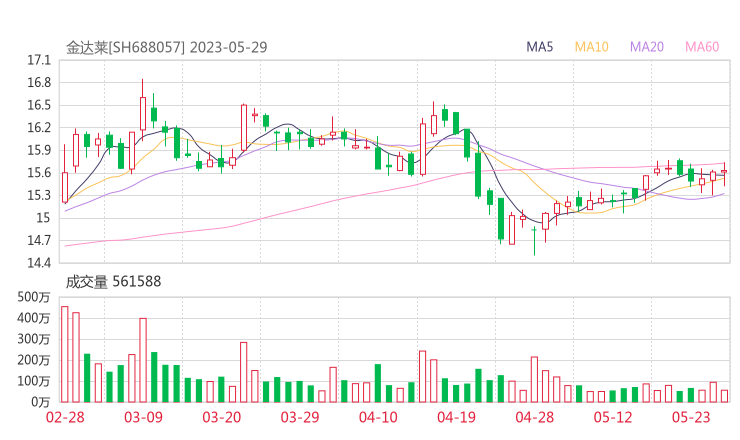Click the 16.2 price axis label

coord(39,127)
